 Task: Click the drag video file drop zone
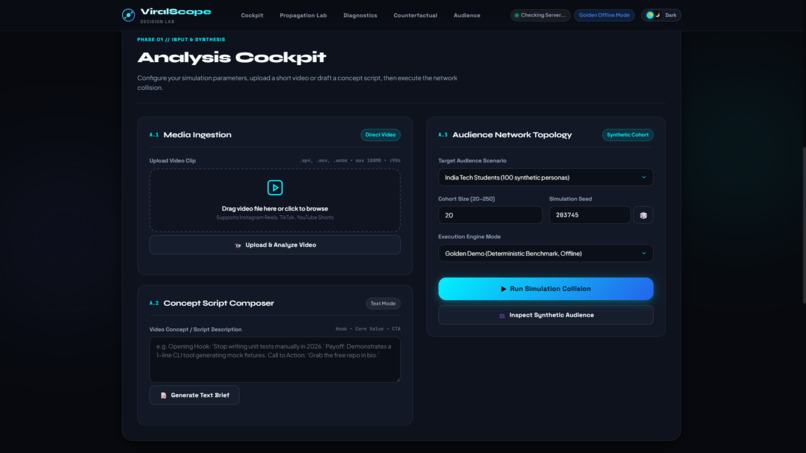tap(275, 201)
